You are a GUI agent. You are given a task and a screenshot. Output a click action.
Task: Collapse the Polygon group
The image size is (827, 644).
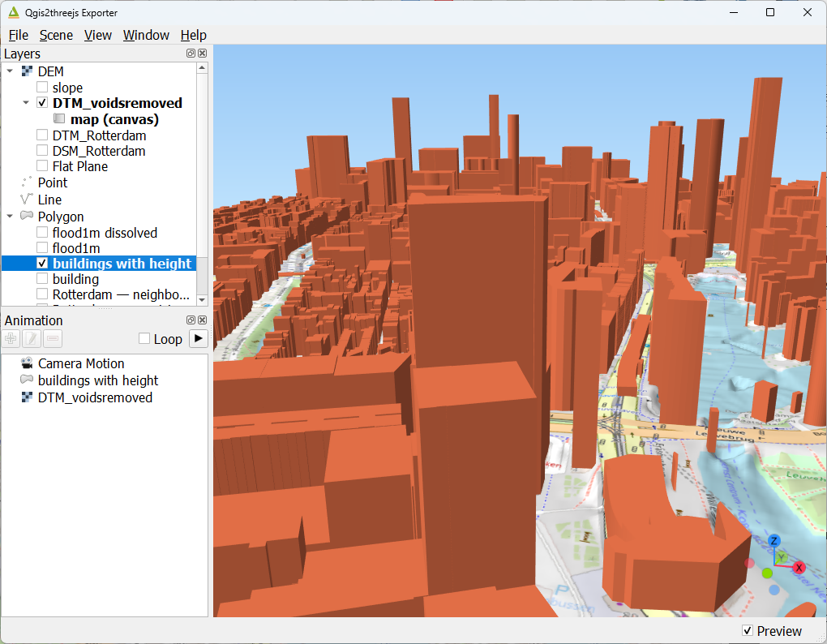click(9, 217)
